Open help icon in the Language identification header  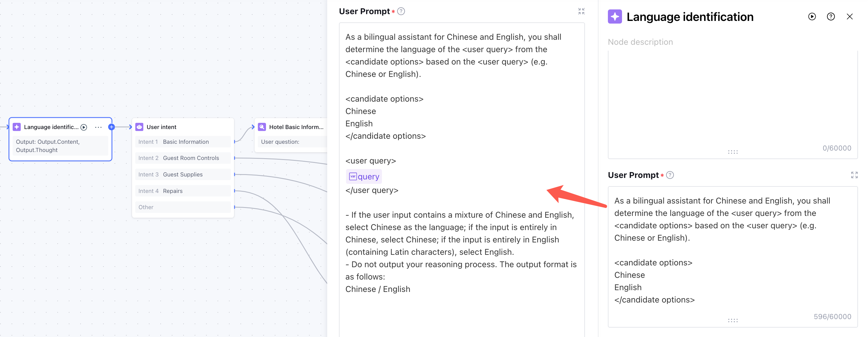point(831,16)
